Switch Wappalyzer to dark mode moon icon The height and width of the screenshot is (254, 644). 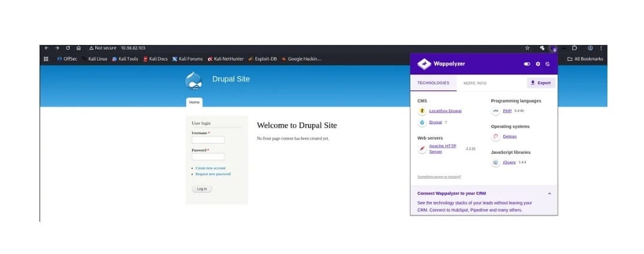548,64
